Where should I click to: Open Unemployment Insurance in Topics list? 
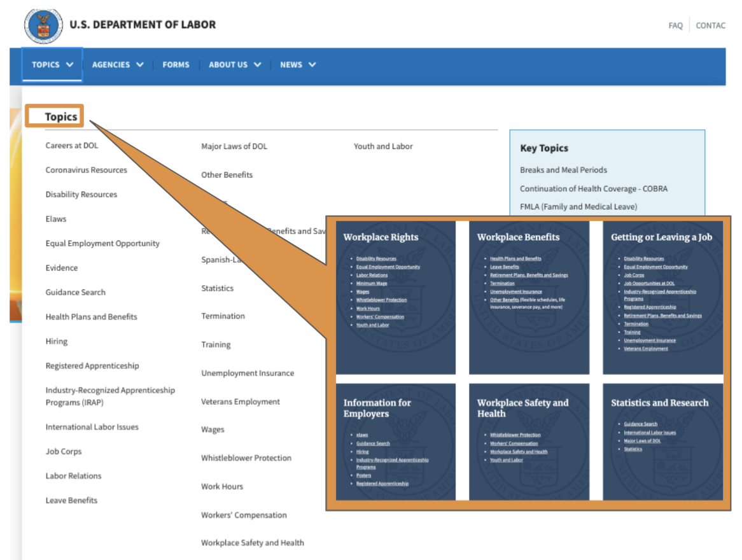tap(248, 373)
